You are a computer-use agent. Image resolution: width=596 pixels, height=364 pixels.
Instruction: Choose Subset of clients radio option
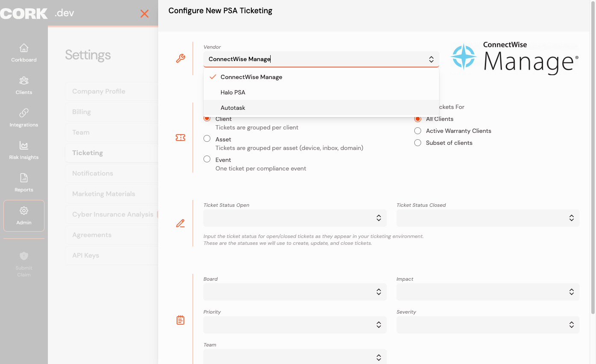pyautogui.click(x=418, y=143)
